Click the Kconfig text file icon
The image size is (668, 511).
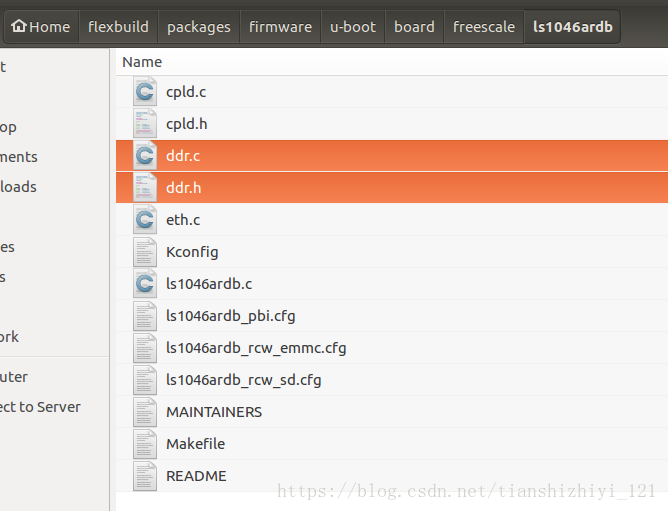coord(145,252)
